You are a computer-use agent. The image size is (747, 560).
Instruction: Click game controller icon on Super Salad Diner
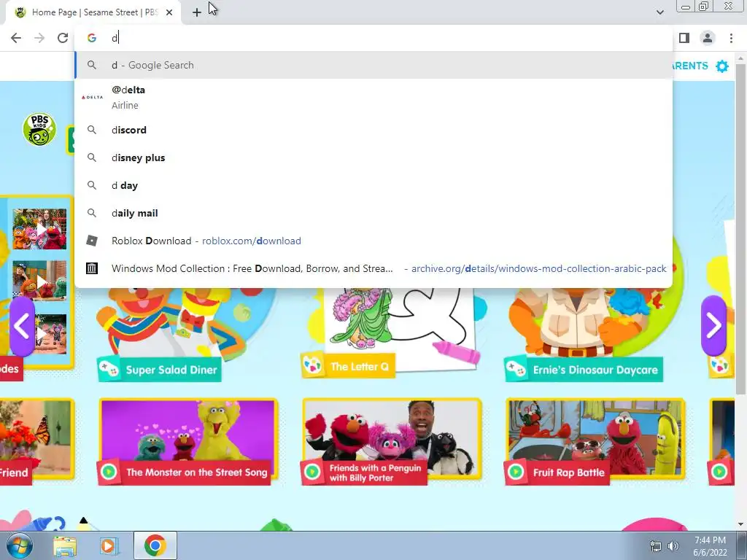(x=109, y=368)
